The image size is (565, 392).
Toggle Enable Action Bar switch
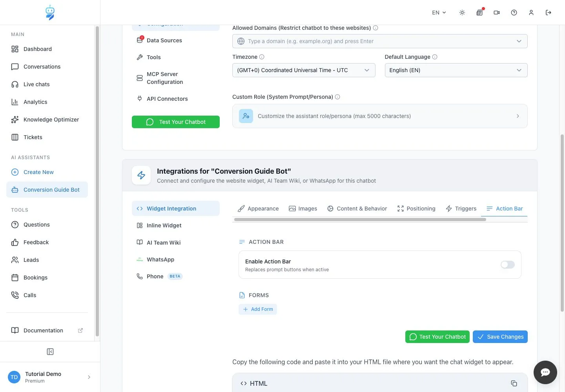[508, 265]
